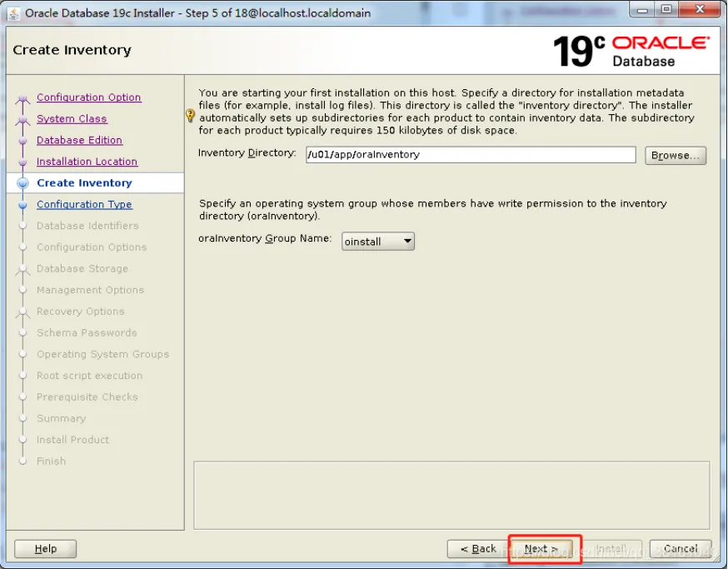Click the Prerequisite Checks step

tap(87, 397)
